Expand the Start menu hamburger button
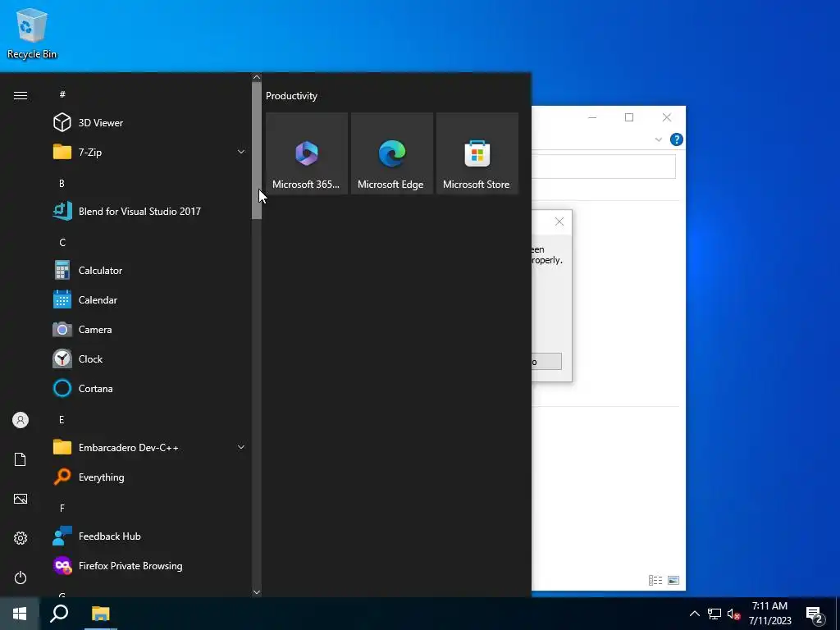840x630 pixels. click(21, 95)
